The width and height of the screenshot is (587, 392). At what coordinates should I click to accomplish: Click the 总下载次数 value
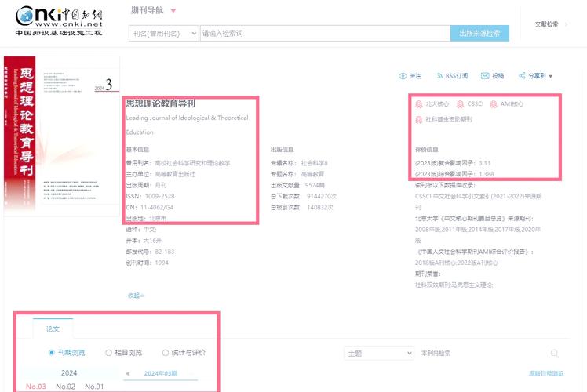pyautogui.click(x=322, y=196)
